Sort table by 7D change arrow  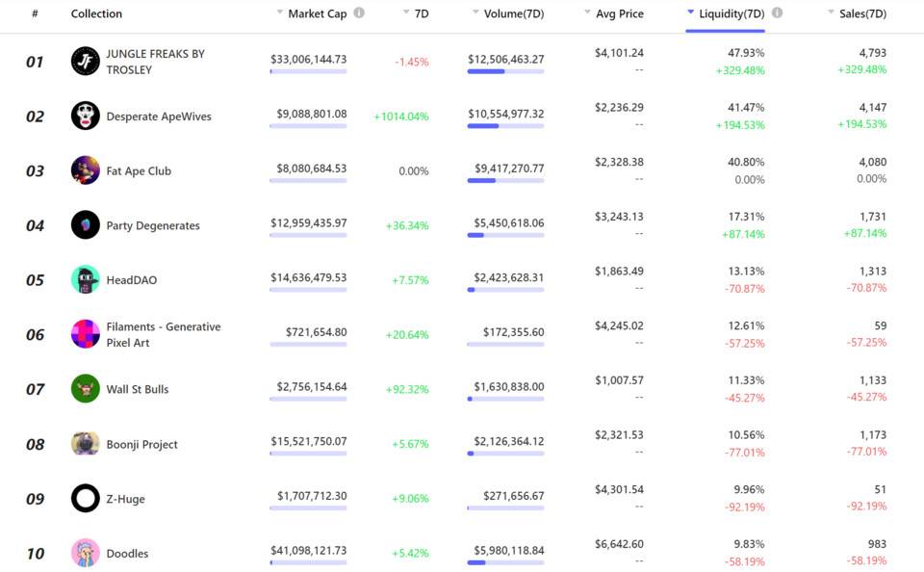click(x=406, y=12)
